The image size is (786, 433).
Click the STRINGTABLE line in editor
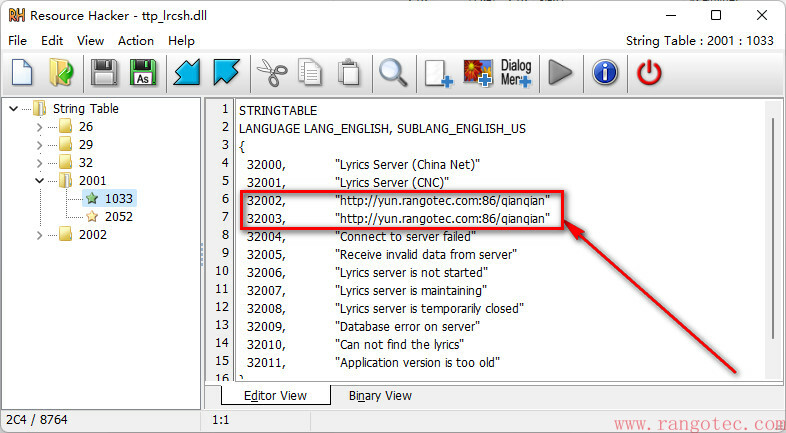click(x=278, y=111)
